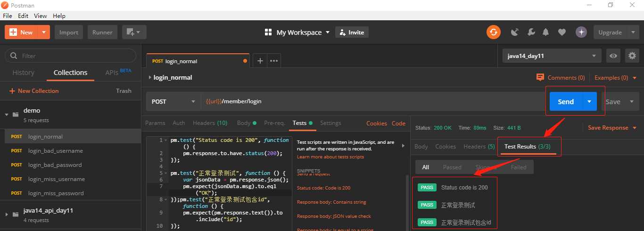Screen dimensions: 644x231
Task: Create a New Collection
Action: coord(34,91)
